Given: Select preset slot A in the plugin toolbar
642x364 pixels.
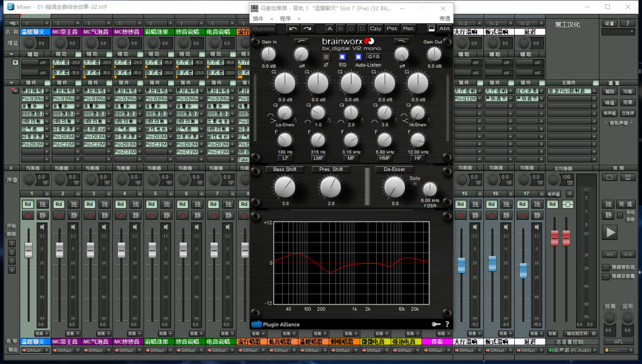Looking at the screenshot, I should [330, 29].
